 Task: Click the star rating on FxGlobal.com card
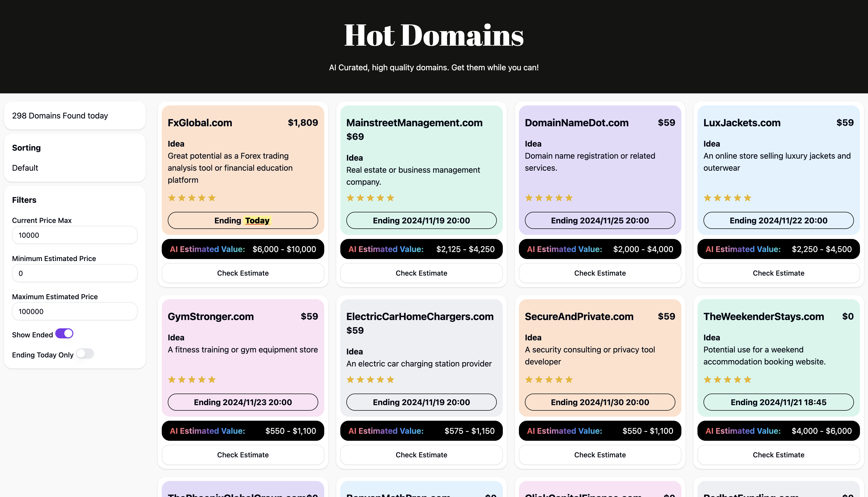(x=192, y=198)
